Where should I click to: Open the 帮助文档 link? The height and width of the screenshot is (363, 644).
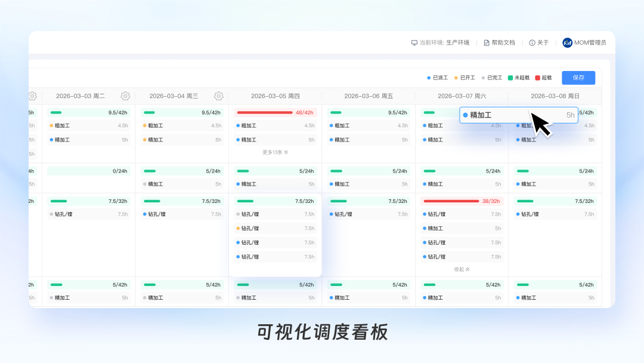tap(500, 43)
